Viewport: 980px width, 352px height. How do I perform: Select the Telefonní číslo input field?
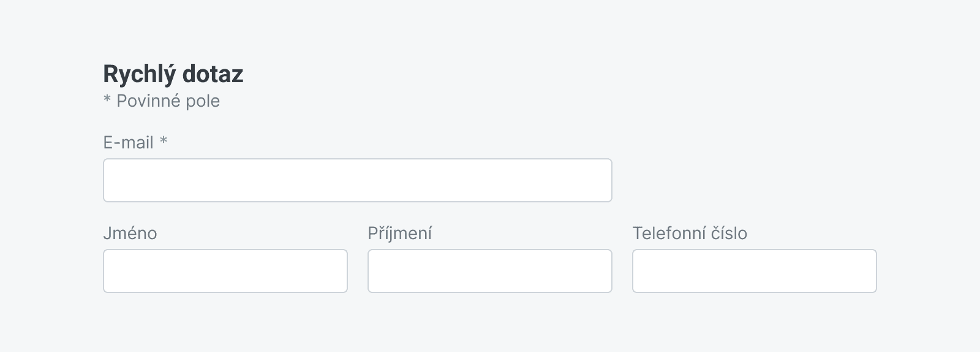754,271
